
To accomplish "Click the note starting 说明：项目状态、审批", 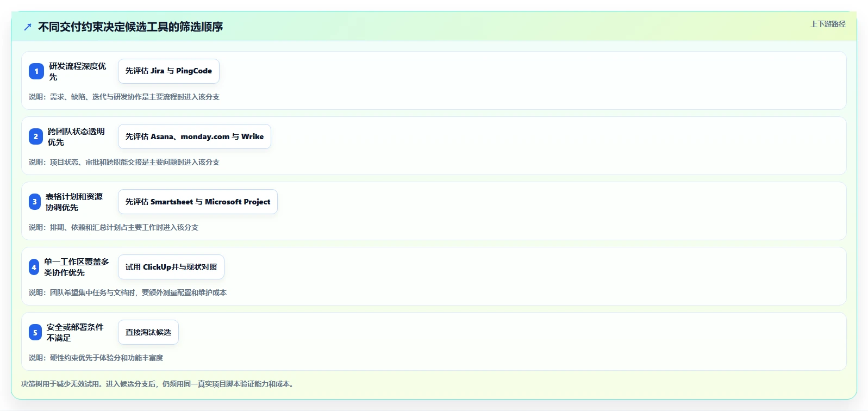I will (x=124, y=162).
